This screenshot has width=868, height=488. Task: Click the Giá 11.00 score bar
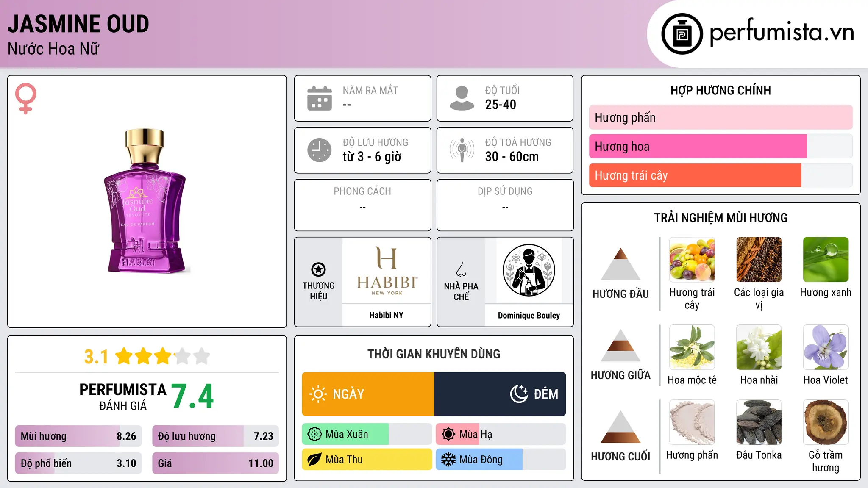point(215,463)
